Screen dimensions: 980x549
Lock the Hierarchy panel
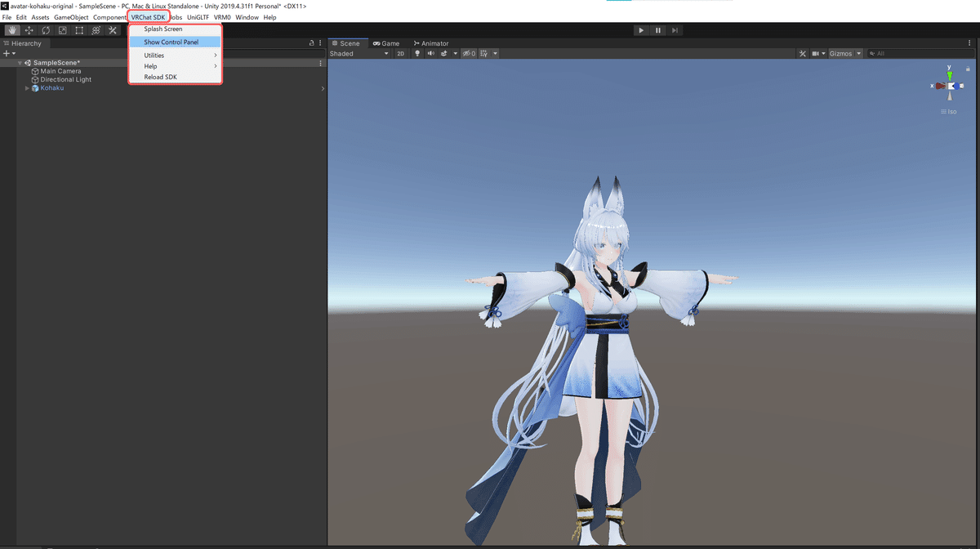pos(311,43)
